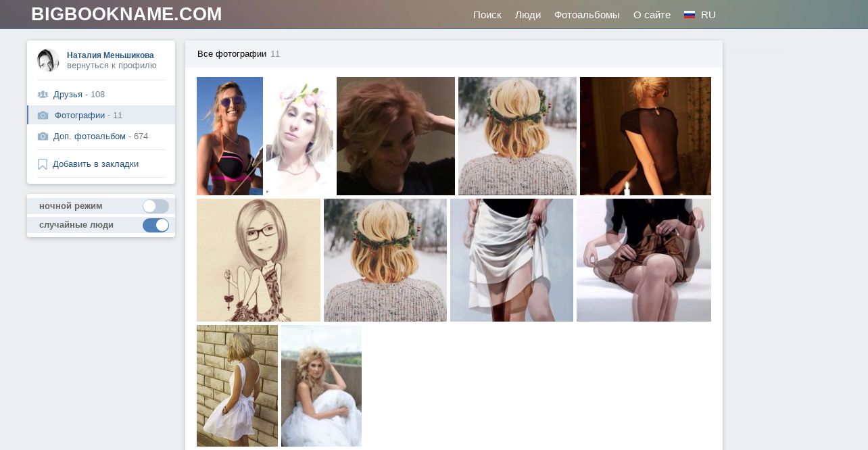The image size is (868, 450).
Task: Click вернуться к профилю link
Action: pos(112,66)
